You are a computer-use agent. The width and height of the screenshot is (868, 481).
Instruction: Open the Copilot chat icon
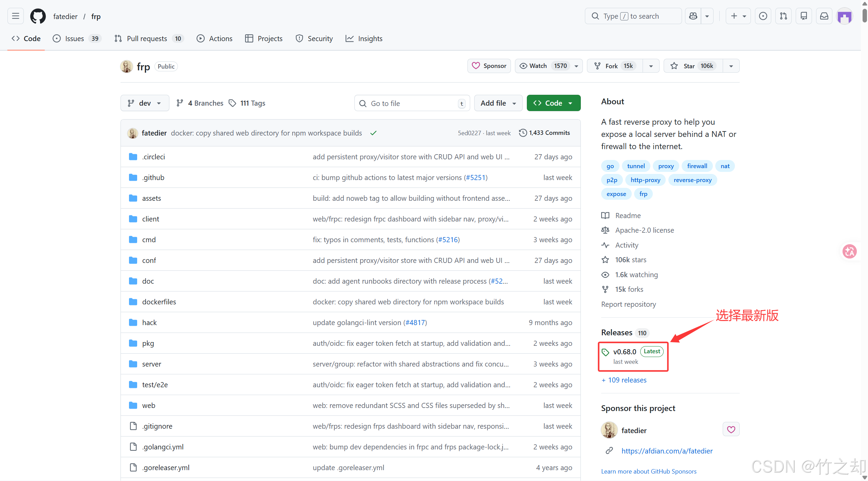[x=693, y=16]
